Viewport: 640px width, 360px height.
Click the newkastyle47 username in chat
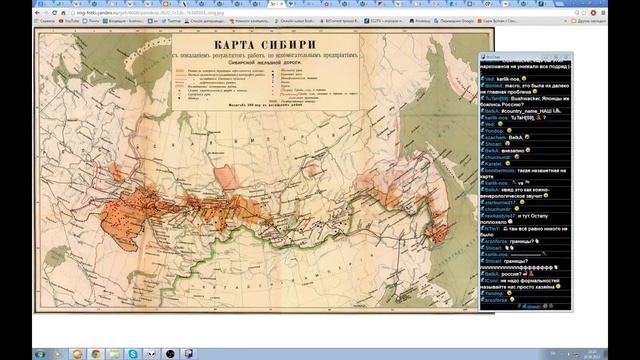coord(500,216)
